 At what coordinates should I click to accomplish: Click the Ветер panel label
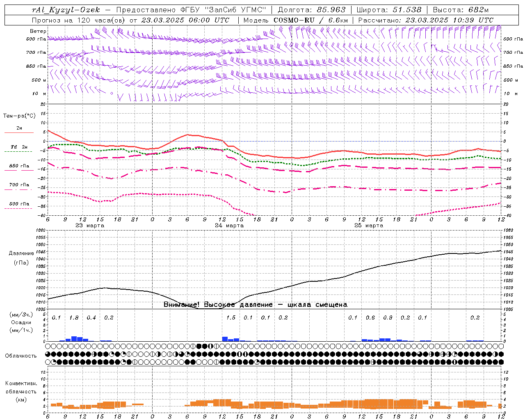(38, 31)
